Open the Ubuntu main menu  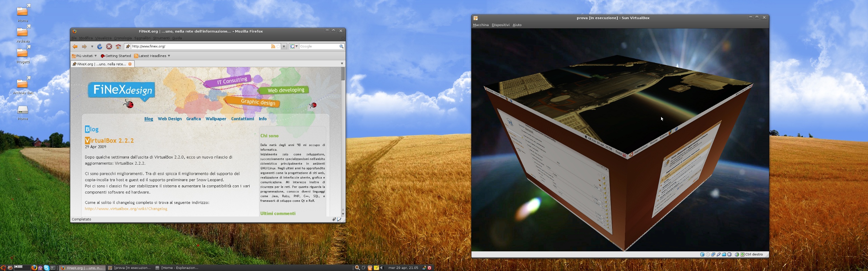click(x=3, y=268)
